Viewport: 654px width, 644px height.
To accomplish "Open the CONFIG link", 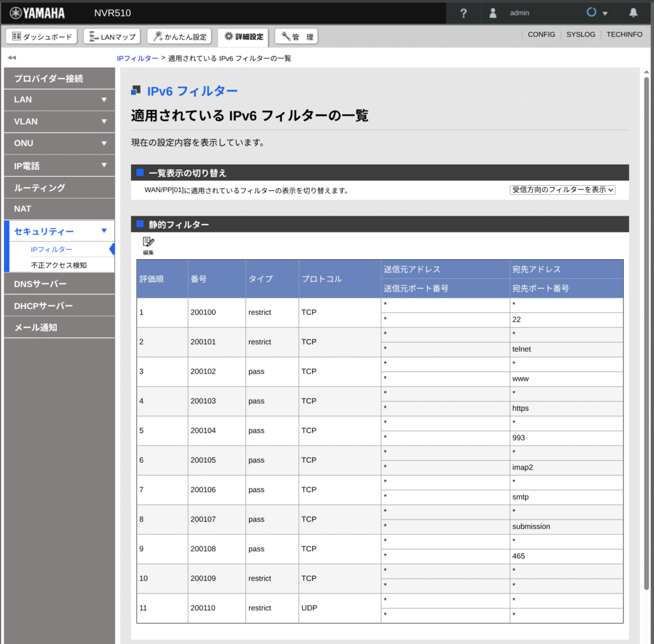I will pyautogui.click(x=542, y=34).
